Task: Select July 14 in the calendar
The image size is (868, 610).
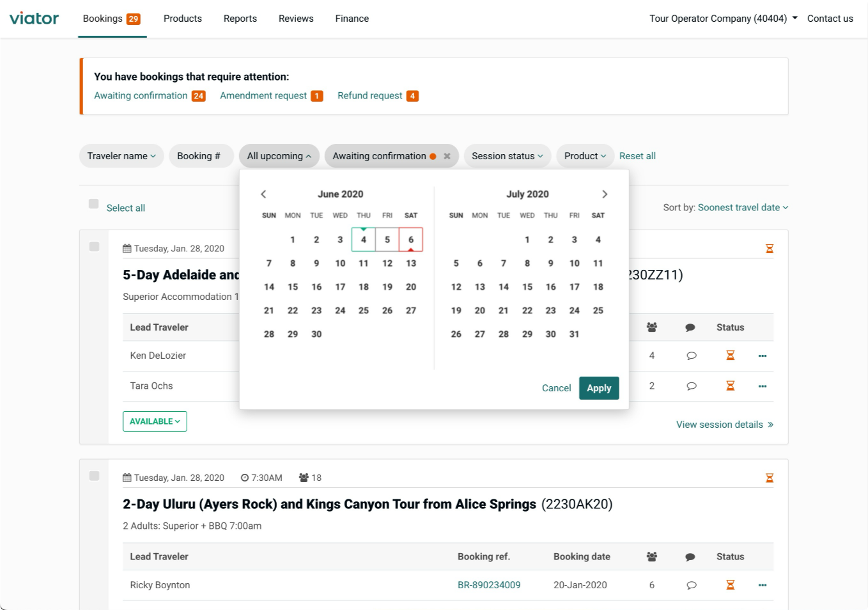Action: pos(504,287)
